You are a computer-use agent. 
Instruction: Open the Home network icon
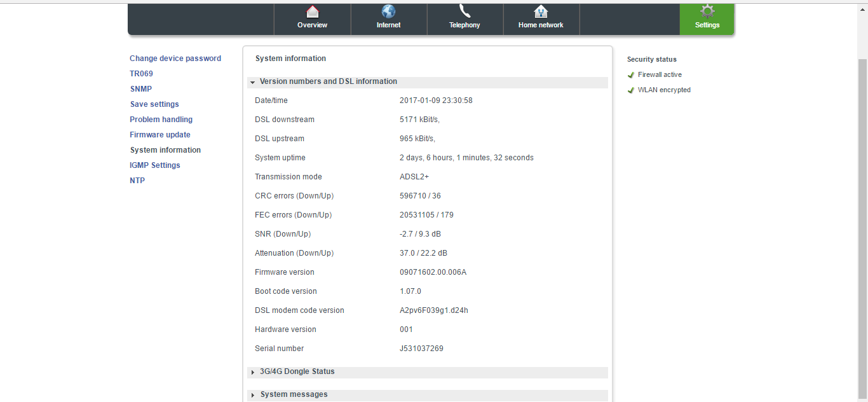(x=541, y=11)
